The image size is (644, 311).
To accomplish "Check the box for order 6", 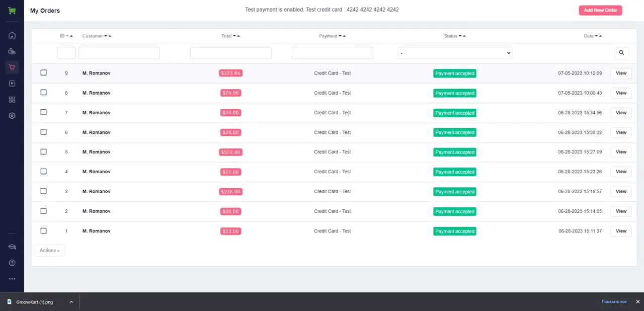I will pyautogui.click(x=43, y=132).
